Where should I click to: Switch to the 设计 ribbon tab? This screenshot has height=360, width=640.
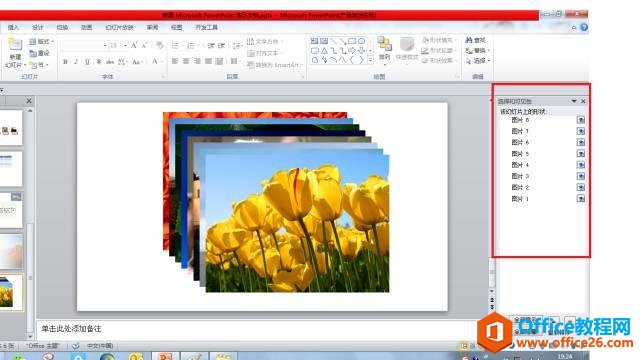point(38,27)
